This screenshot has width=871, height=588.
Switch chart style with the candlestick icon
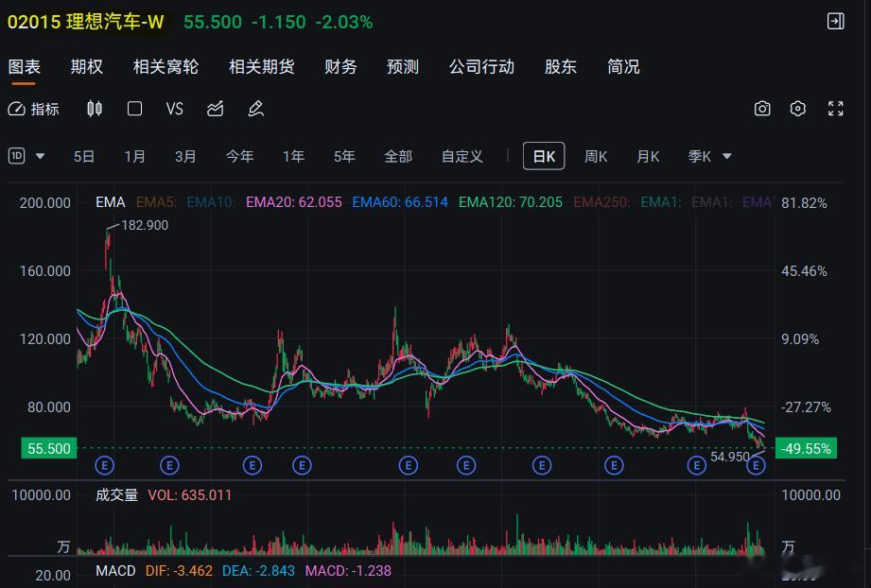[95, 109]
